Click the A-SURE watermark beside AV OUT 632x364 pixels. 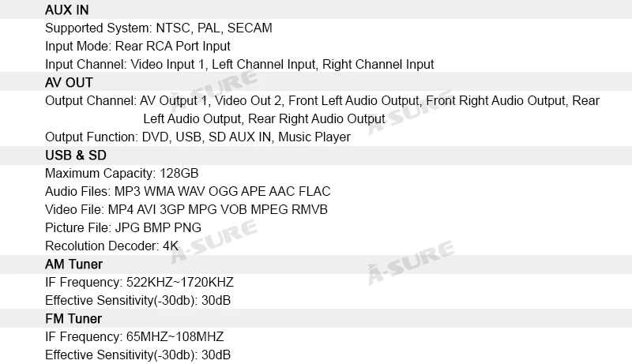pyautogui.click(x=213, y=91)
